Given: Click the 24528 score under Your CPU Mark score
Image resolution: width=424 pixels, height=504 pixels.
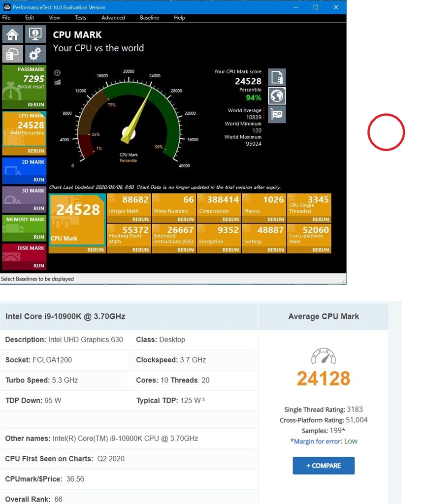Looking at the screenshot, I should click(248, 81).
